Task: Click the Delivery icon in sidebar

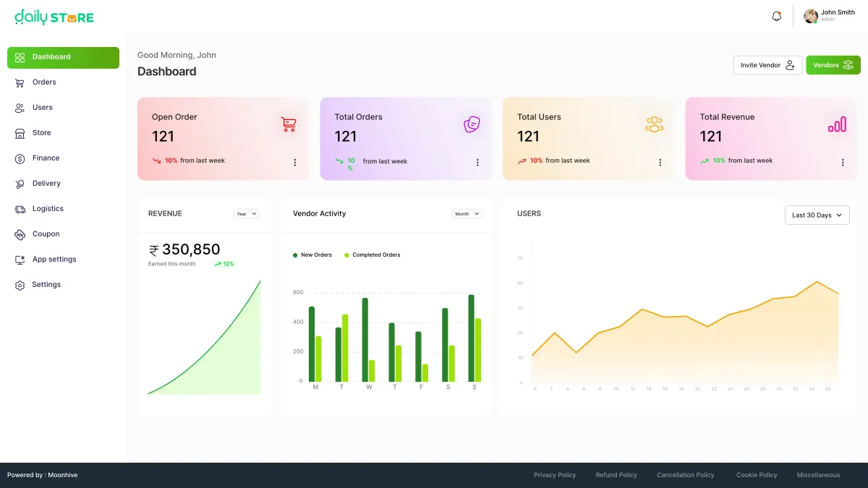Action: [x=20, y=184]
